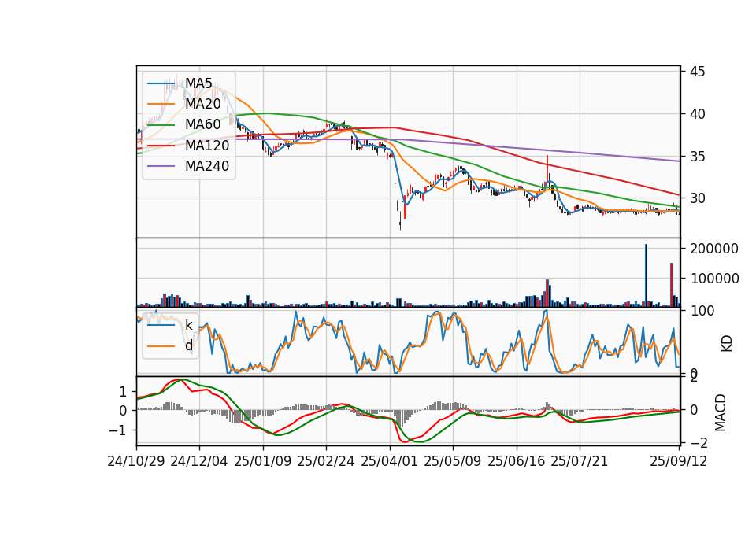Click the 40 price axis label
Image resolution: width=756 pixels, height=543 pixels.
point(697,114)
